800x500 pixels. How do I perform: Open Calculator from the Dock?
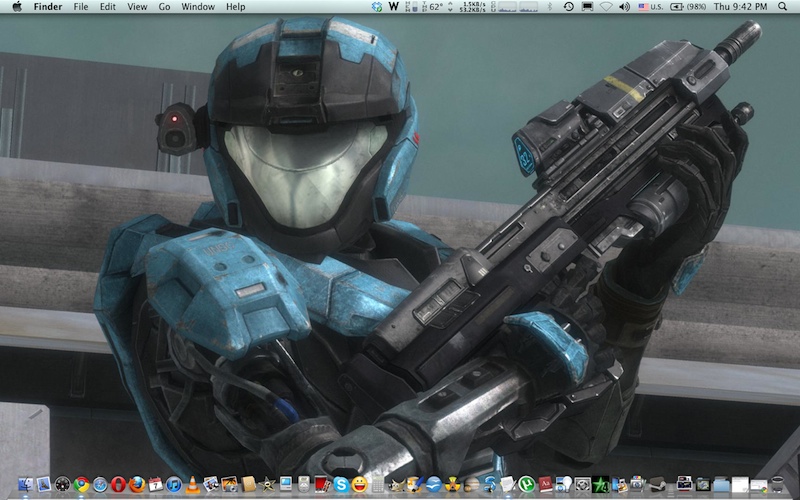tap(378, 484)
